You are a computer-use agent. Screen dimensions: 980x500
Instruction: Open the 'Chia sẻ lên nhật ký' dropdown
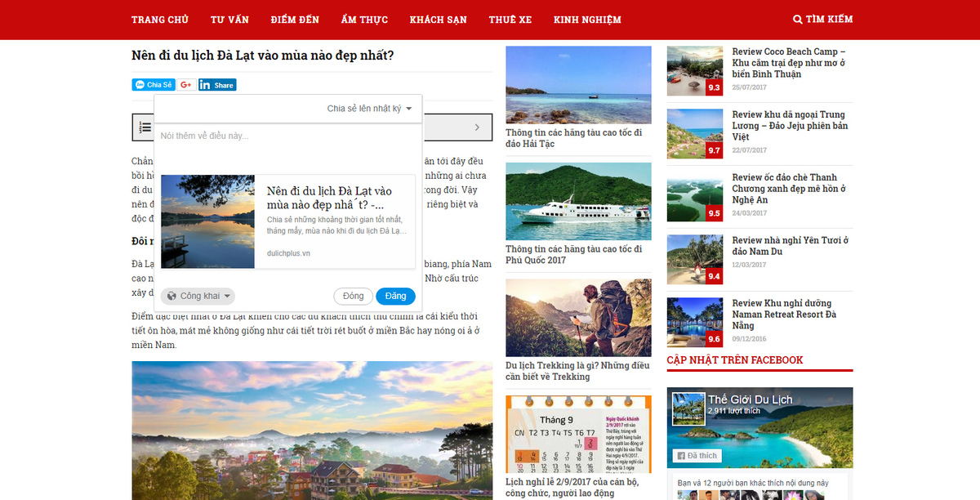tap(369, 109)
